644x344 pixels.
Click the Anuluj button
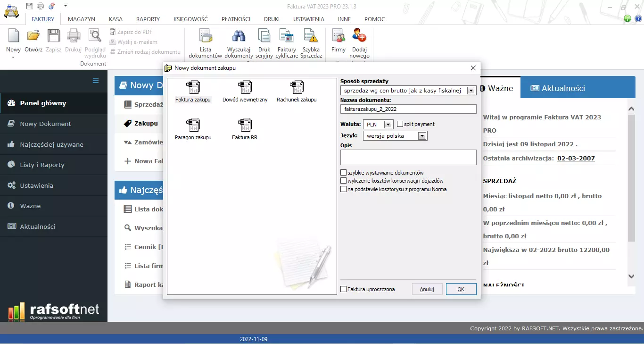pos(427,289)
